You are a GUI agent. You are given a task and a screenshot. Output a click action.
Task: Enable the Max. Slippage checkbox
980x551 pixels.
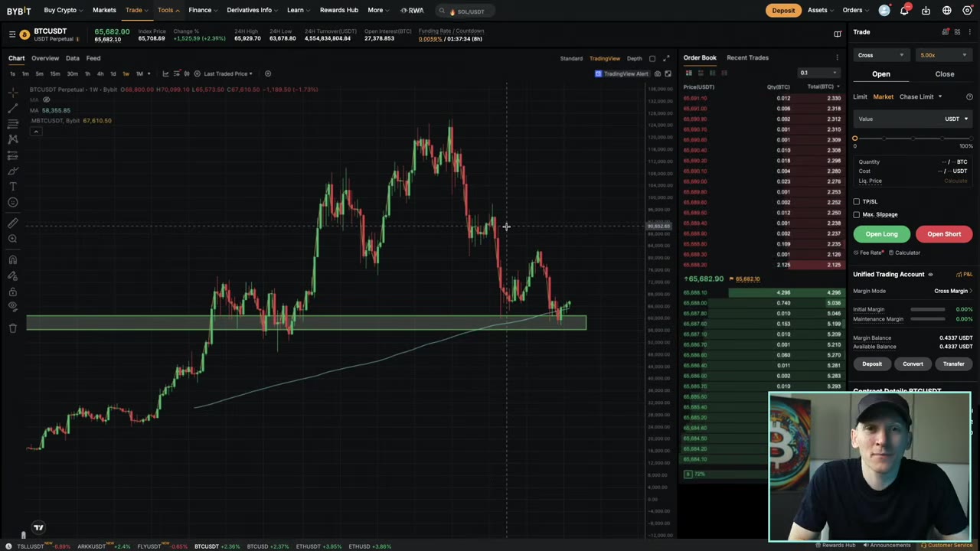pyautogui.click(x=857, y=215)
